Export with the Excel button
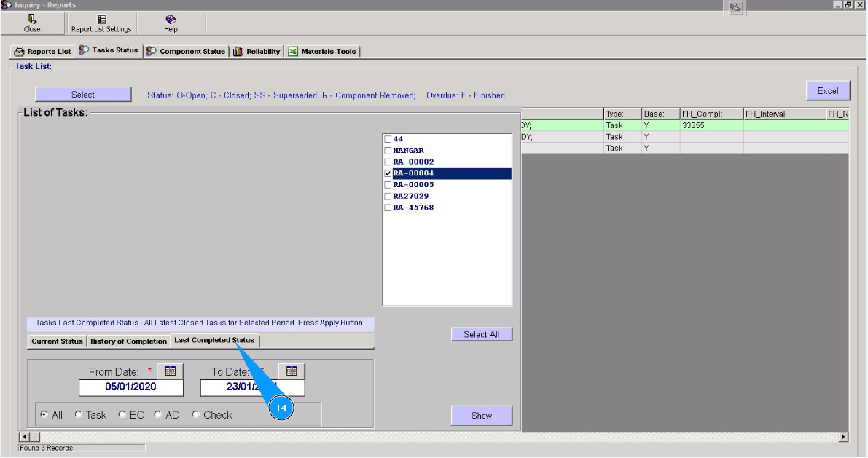Screen dimensions: 868x458 click(x=828, y=91)
